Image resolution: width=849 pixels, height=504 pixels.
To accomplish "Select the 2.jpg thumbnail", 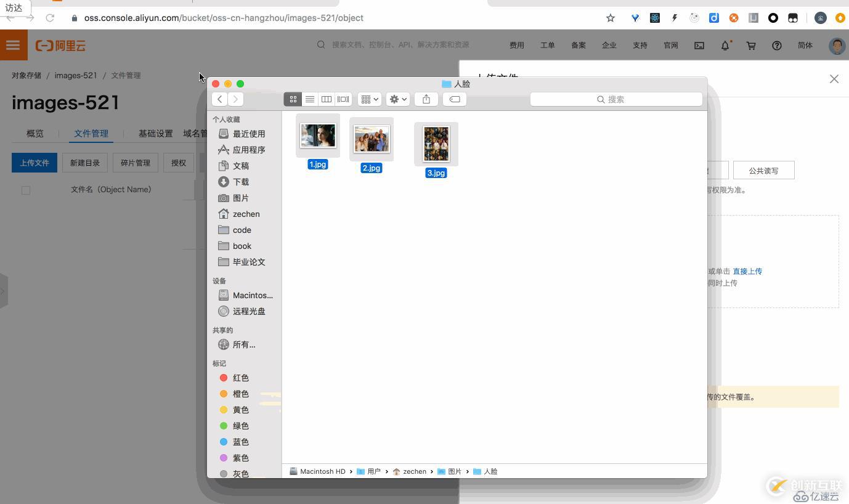I will coord(371,139).
